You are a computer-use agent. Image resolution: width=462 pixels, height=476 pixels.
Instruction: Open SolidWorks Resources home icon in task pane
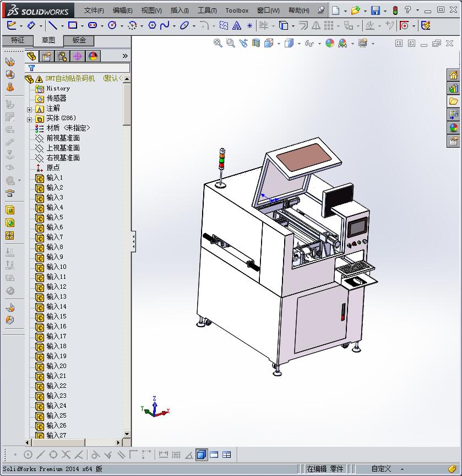click(x=453, y=75)
